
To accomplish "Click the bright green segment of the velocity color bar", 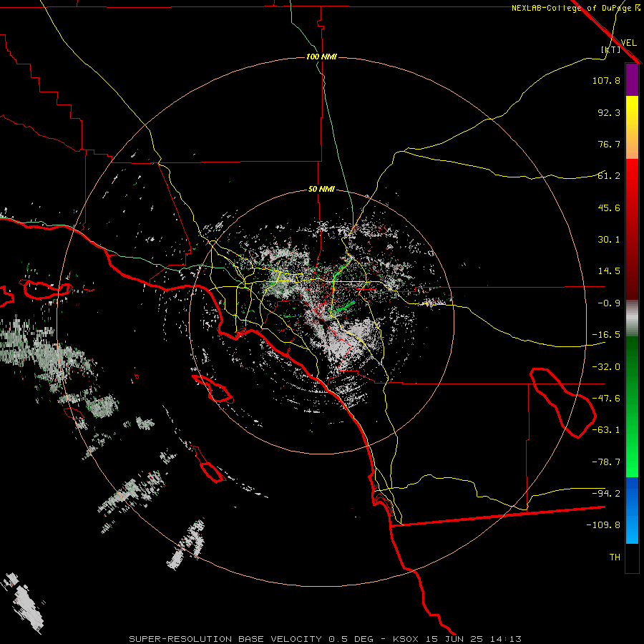I will click(632, 406).
